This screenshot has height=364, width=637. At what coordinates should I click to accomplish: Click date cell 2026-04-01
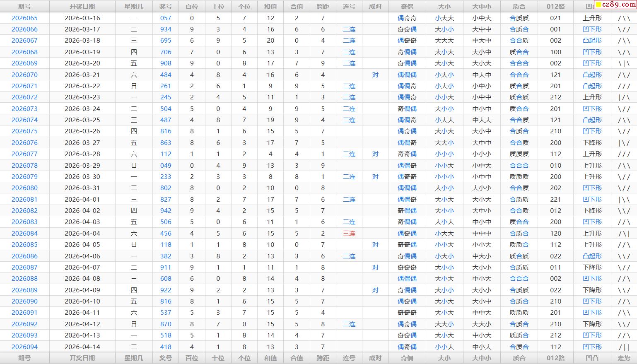pos(82,200)
